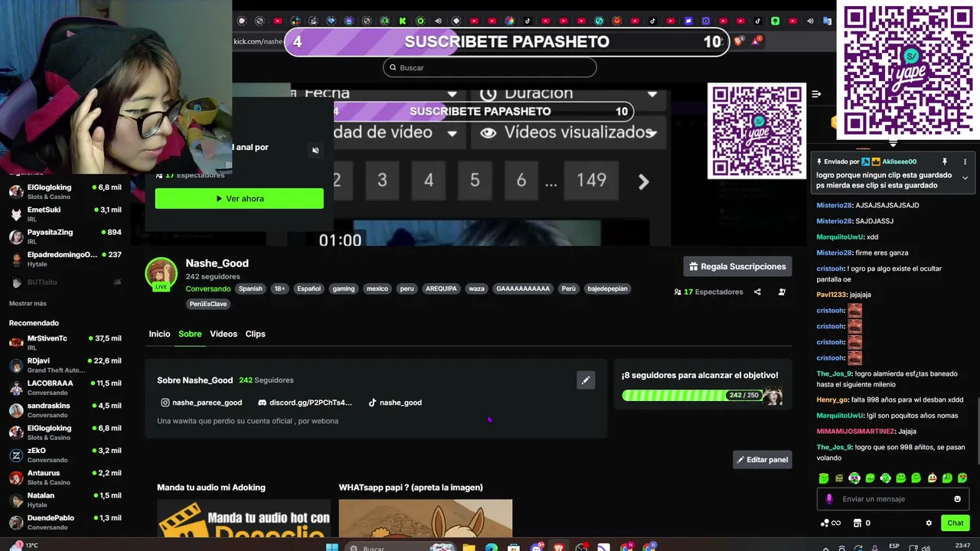Click the channel points infinity icon

(x=831, y=523)
